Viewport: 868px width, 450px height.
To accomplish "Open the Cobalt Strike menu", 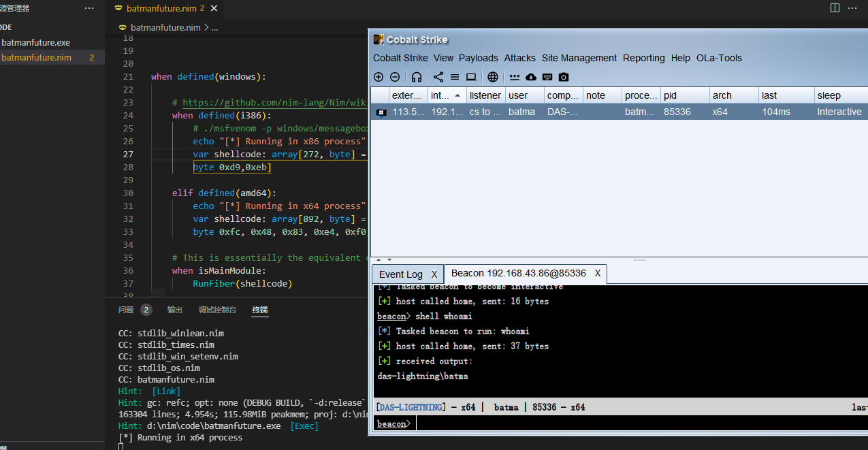I will pos(400,58).
